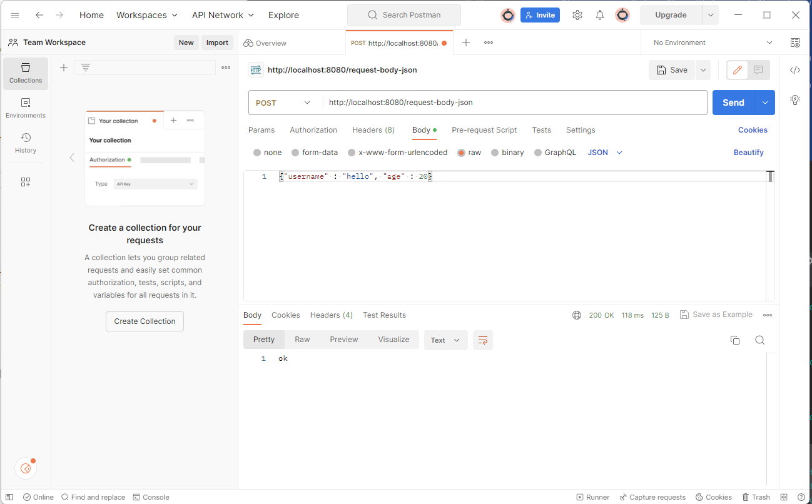
Task: Open the History sidebar section
Action: click(26, 143)
